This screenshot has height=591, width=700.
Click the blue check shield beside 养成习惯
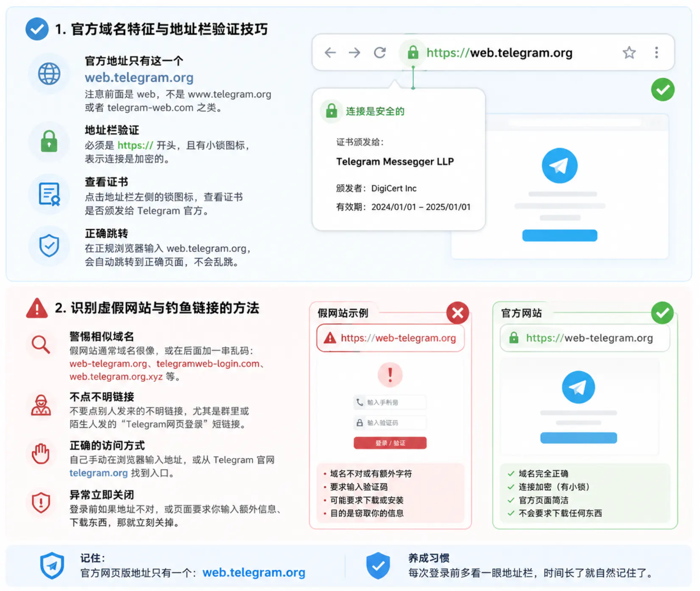pyautogui.click(x=378, y=565)
